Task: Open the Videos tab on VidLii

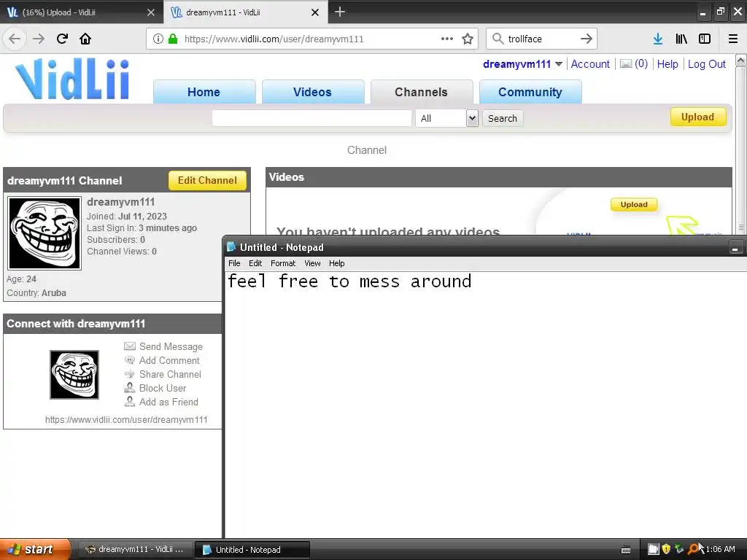Action: [312, 92]
